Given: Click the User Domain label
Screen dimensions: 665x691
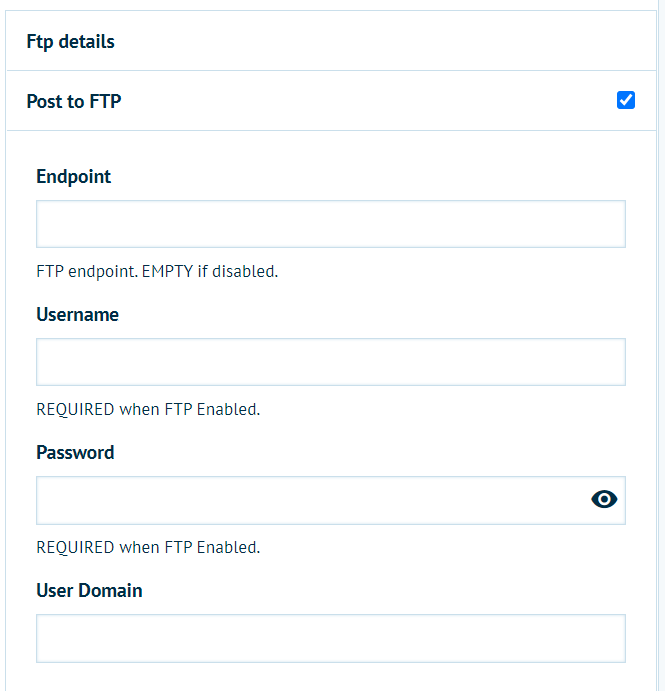Looking at the screenshot, I should [89, 591].
